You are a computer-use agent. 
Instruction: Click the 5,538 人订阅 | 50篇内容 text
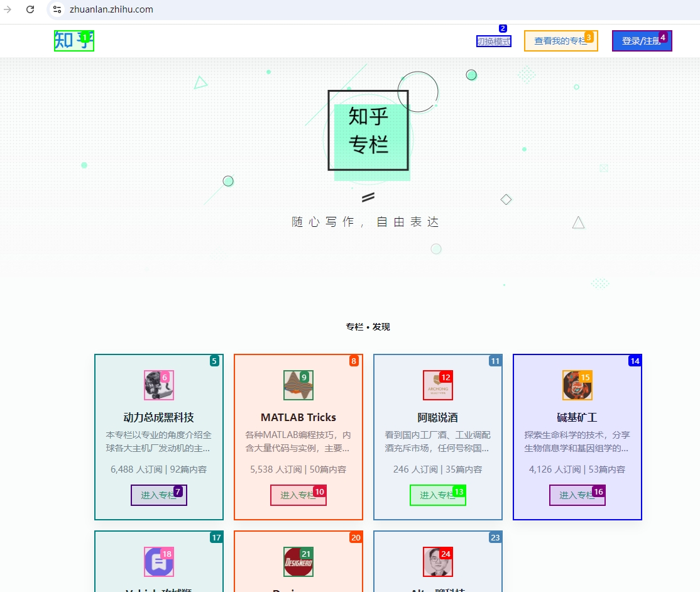tap(298, 469)
